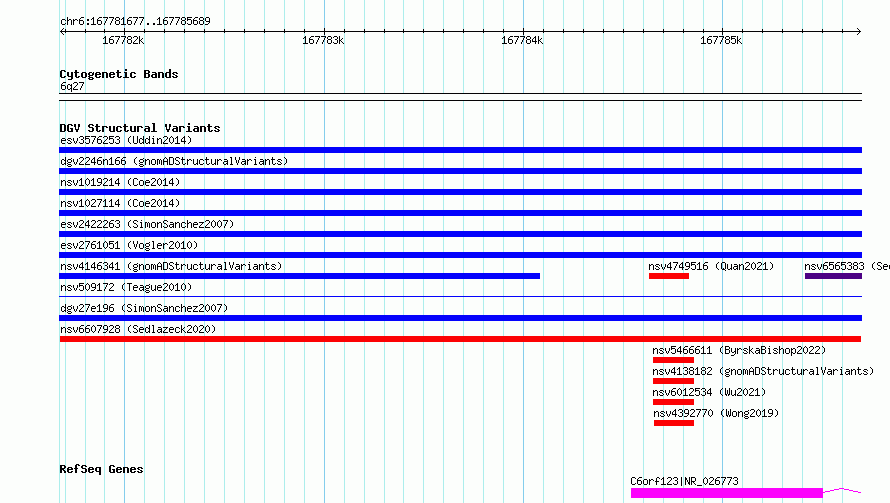Select the red bar under nsv4749516
Image resolution: width=890 pixels, height=503 pixels.
click(669, 276)
